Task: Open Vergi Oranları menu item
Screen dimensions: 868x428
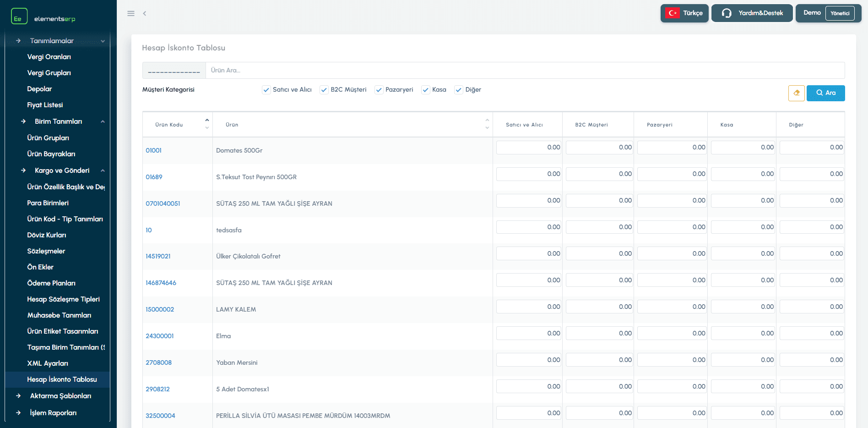Action: (49, 57)
